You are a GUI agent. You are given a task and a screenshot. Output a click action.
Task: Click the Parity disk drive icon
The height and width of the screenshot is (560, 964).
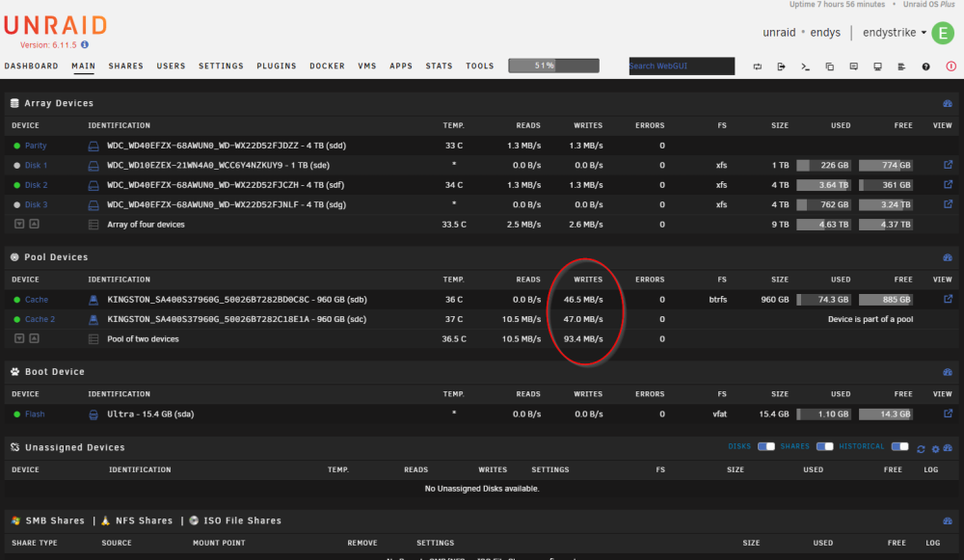[x=94, y=146]
